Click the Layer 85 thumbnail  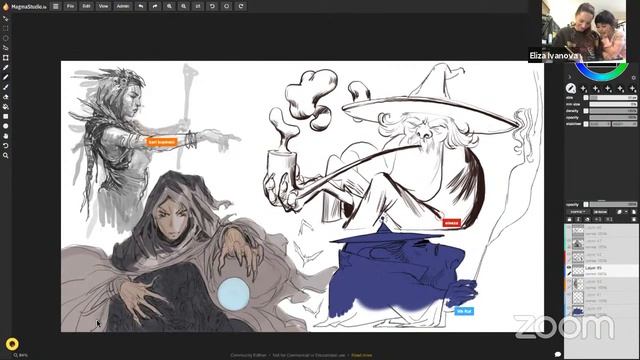(578, 271)
